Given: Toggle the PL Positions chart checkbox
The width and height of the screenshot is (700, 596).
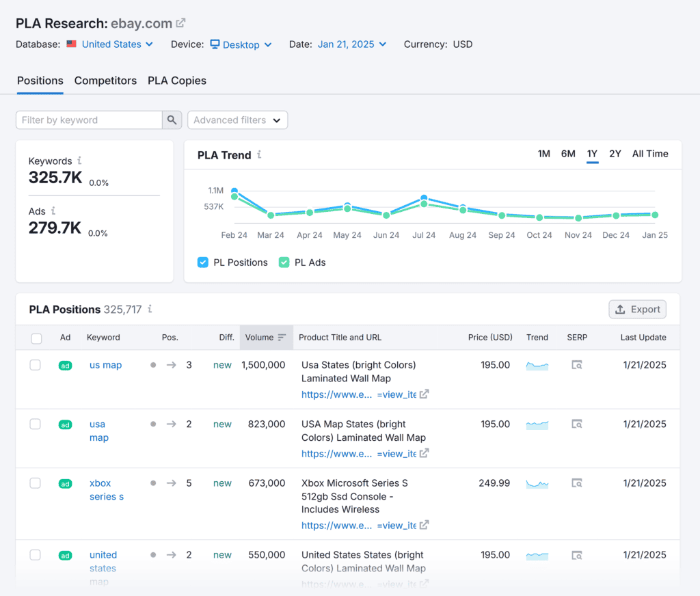Looking at the screenshot, I should [x=203, y=262].
